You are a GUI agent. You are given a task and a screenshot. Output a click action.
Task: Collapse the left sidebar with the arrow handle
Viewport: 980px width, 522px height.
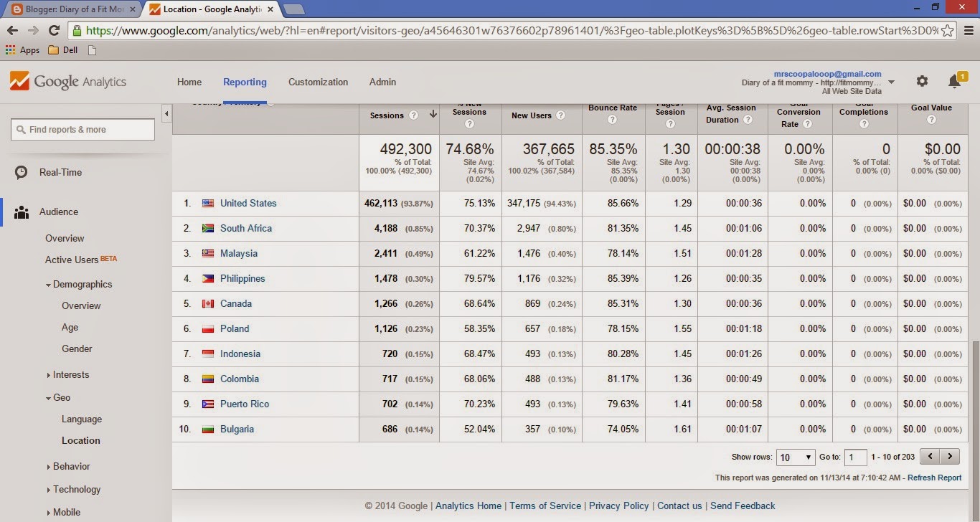[x=166, y=114]
